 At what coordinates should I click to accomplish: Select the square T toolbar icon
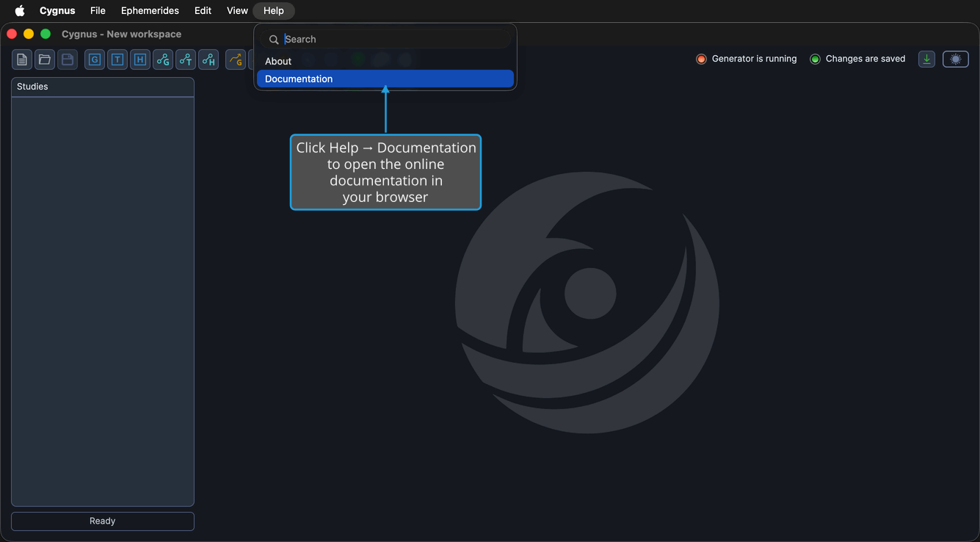pos(117,59)
